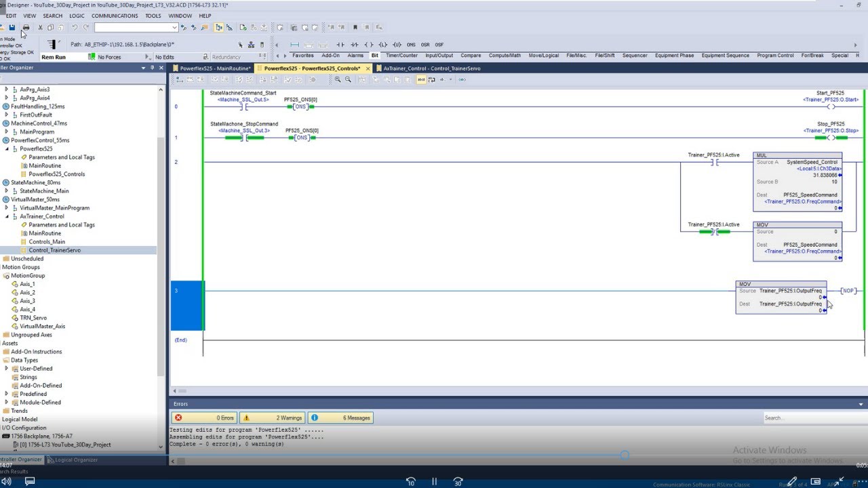Viewport: 868px width, 488px height.
Task: Click the Print icon in the toolbar
Action: point(26,27)
